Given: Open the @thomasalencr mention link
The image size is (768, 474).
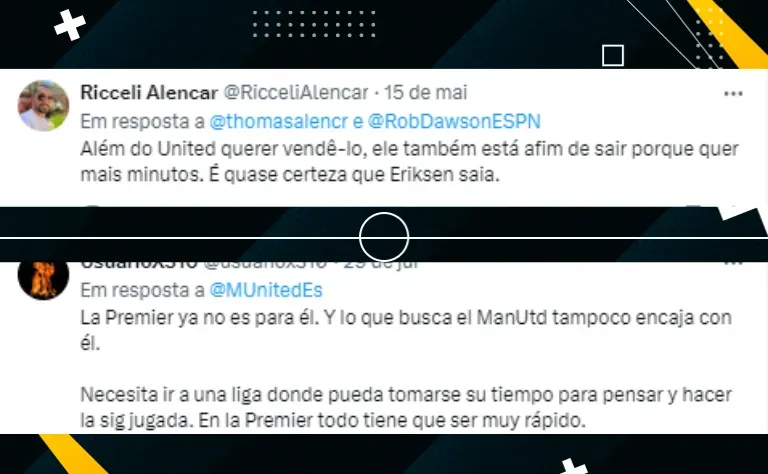Looking at the screenshot, I should [x=279, y=121].
